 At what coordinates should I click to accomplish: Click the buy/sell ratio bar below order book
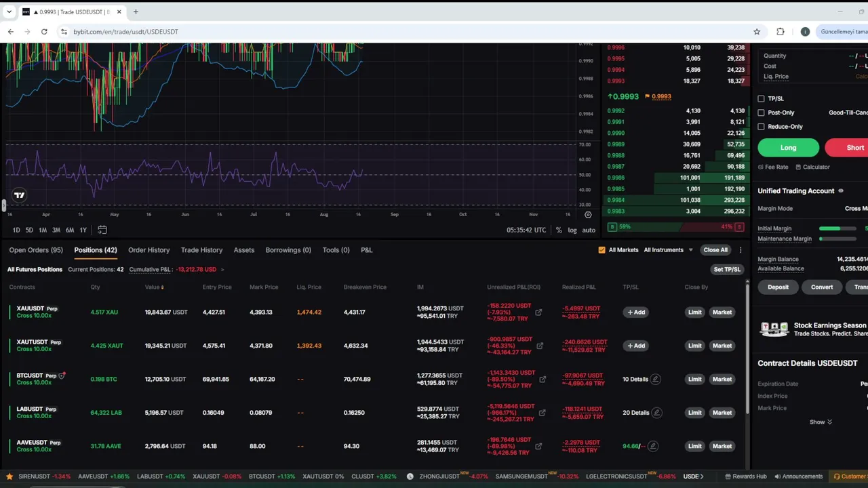[x=677, y=227]
